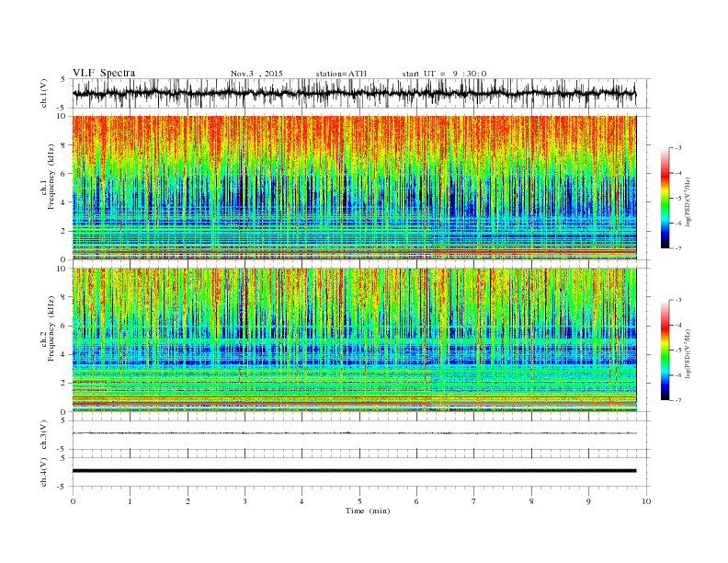Image resolution: width=728 pixels, height=563 pixels.
Task: Click inside the ch.1 frequency spectrogram
Action: tap(355, 188)
